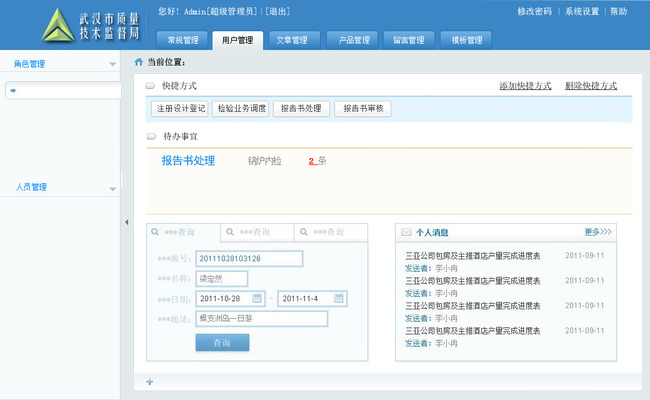Select the 角色管理 sidebar heading
This screenshot has height=400, width=650.
coord(29,64)
